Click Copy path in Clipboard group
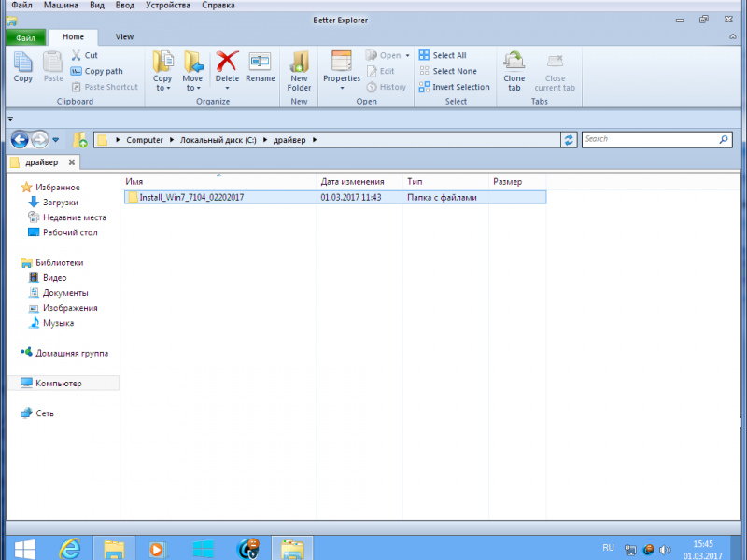Viewport: 747px width, 560px height. tap(97, 71)
